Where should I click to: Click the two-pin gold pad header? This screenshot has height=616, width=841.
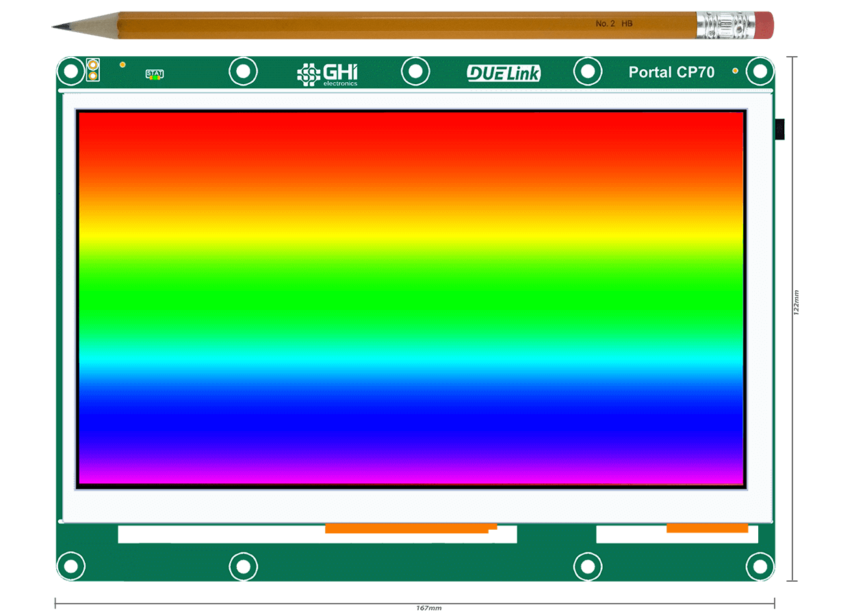[93, 70]
